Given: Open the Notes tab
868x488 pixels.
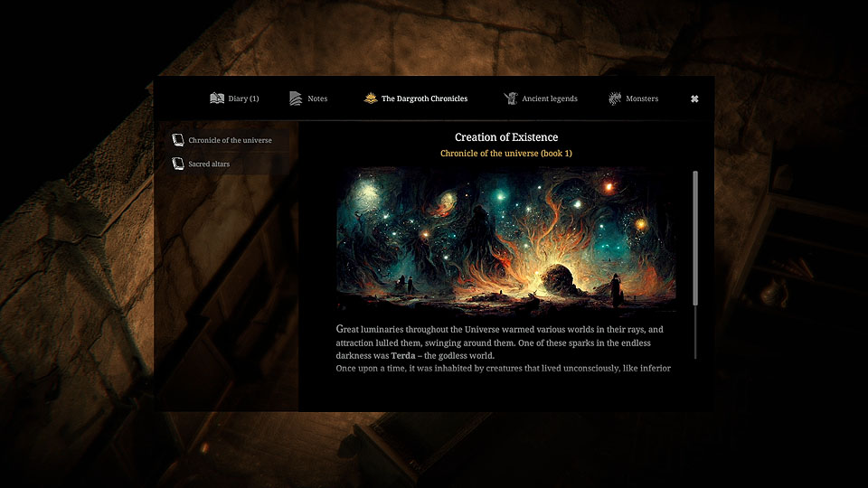Looking at the screenshot, I should click(317, 99).
